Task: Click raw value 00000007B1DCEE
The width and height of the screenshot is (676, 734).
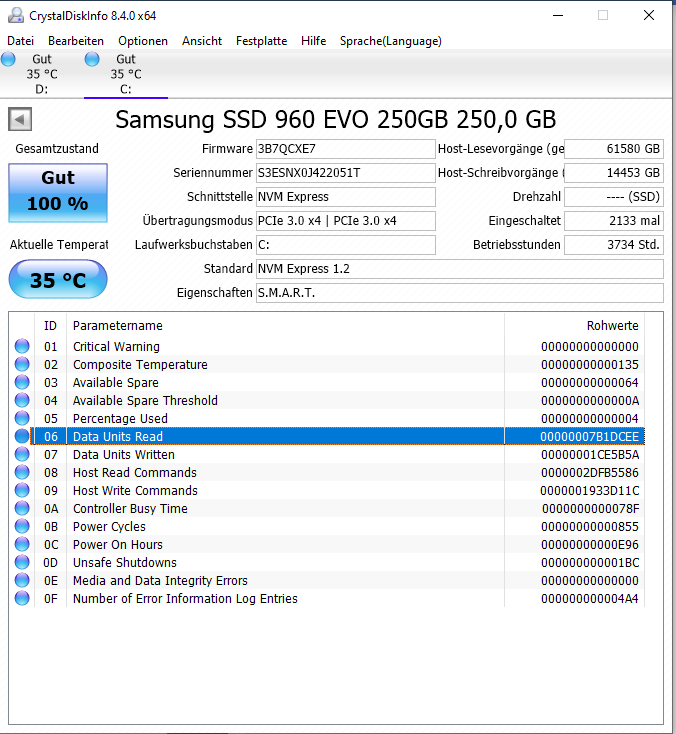Action: pyautogui.click(x=589, y=437)
